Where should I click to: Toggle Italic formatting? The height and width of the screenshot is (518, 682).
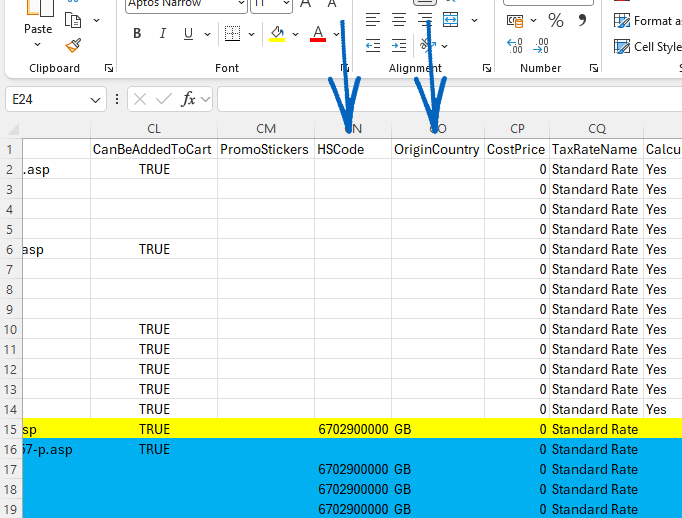(x=163, y=33)
